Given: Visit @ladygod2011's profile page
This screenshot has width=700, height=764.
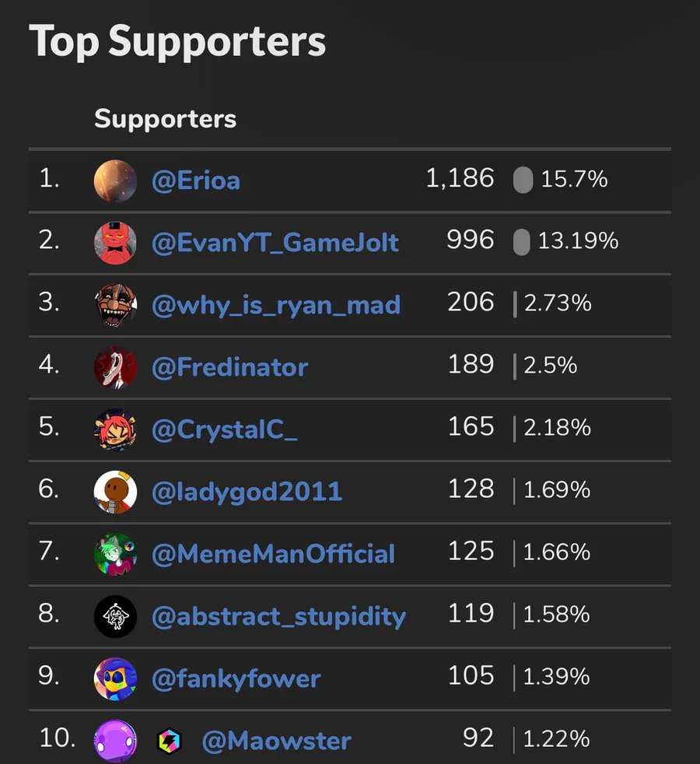Looking at the screenshot, I should [247, 492].
